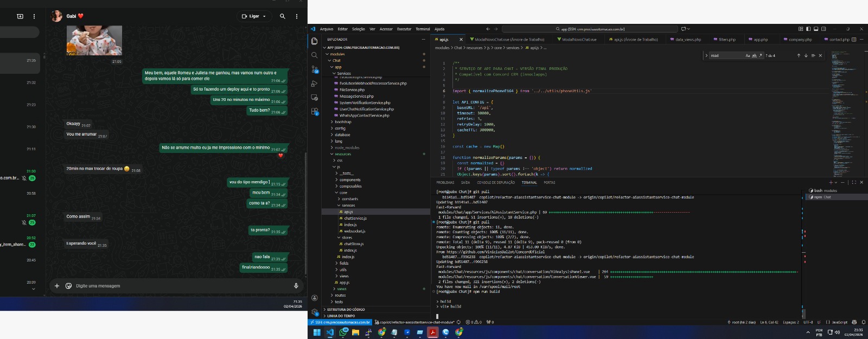The image size is (868, 339).
Task: Open Run and Debug view
Action: [x=315, y=84]
